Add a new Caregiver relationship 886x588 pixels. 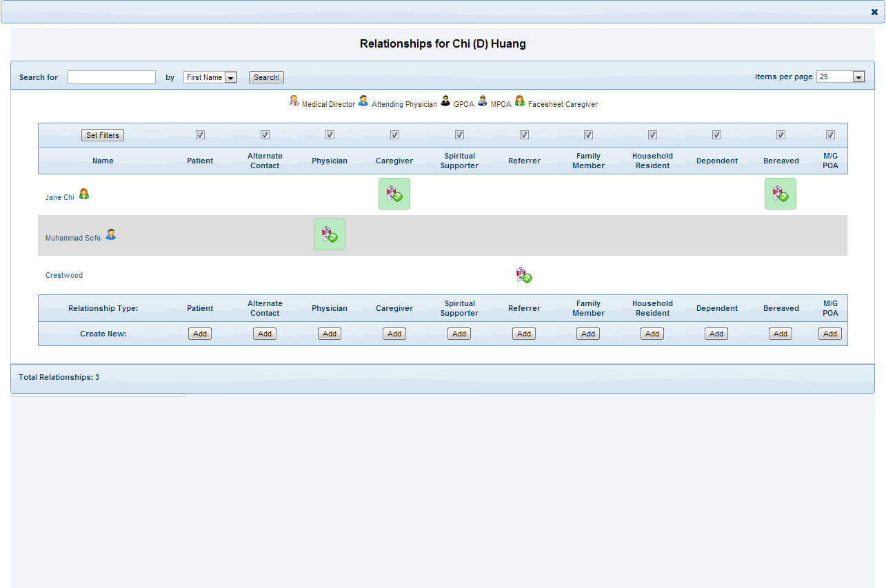394,334
